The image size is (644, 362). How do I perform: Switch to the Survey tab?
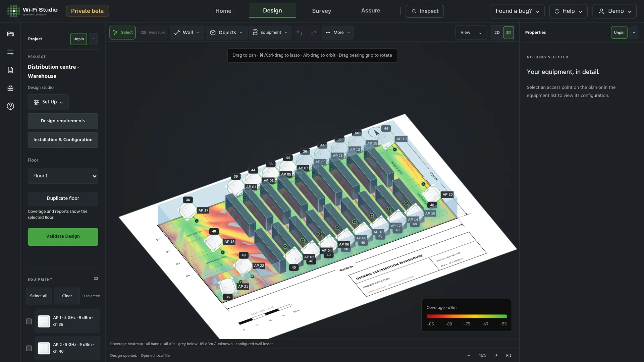pos(321,11)
